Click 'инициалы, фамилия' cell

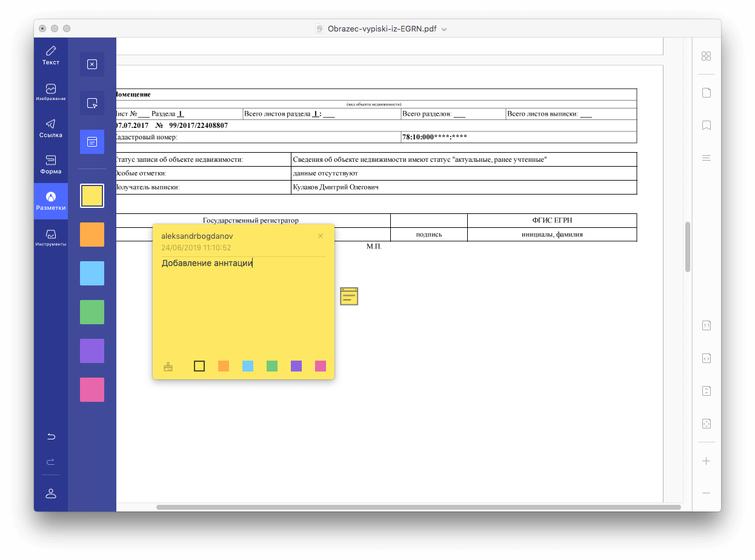click(552, 234)
